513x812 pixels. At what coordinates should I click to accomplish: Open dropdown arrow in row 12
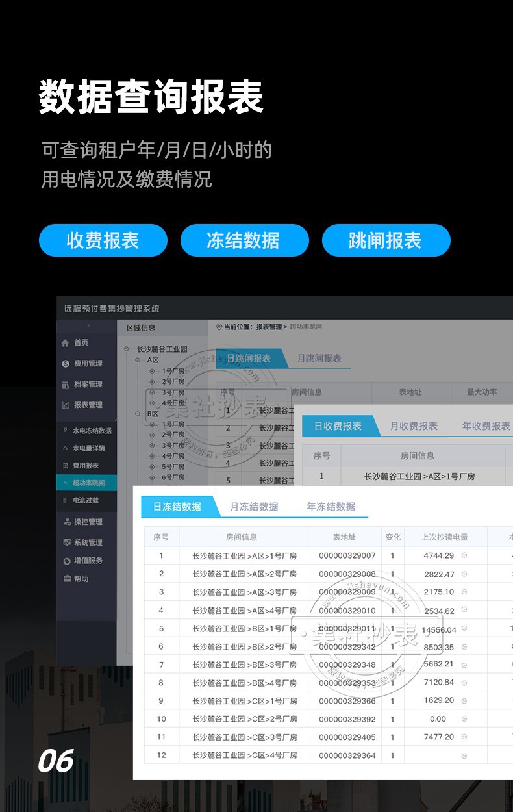(x=464, y=755)
